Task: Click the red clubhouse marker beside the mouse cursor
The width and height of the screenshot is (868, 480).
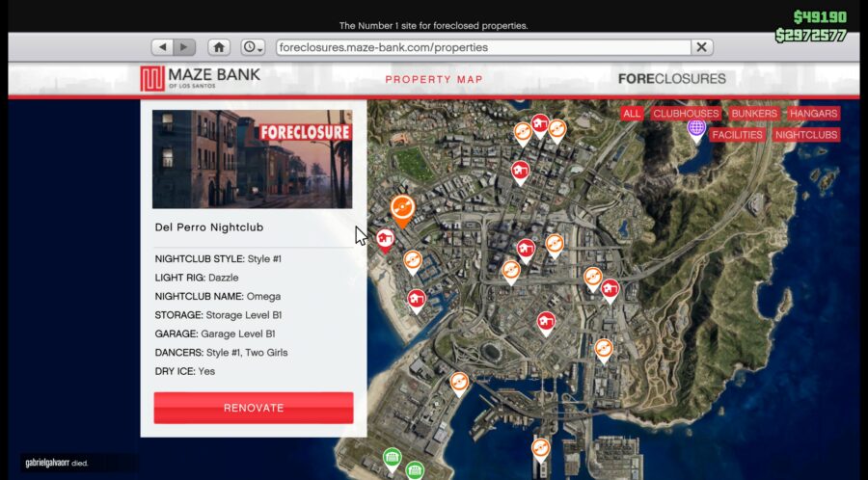Action: [x=385, y=238]
